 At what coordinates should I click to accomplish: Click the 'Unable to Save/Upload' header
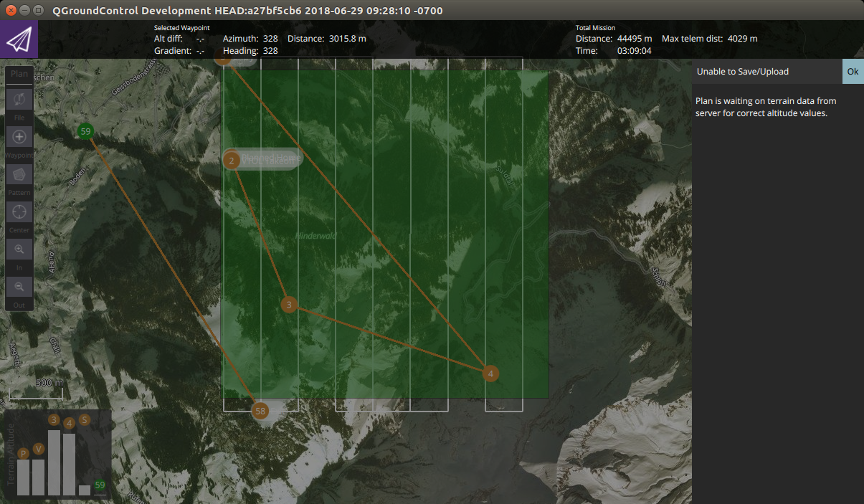click(x=743, y=72)
